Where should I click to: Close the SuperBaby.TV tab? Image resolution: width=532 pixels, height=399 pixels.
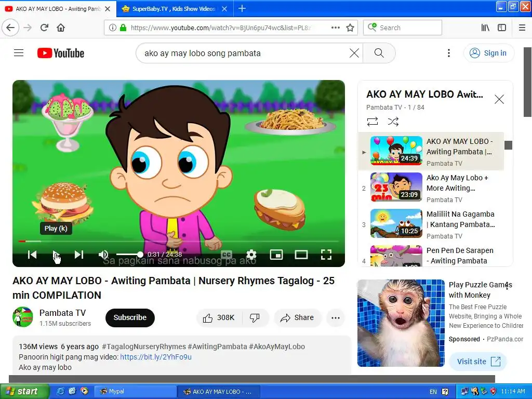224,9
